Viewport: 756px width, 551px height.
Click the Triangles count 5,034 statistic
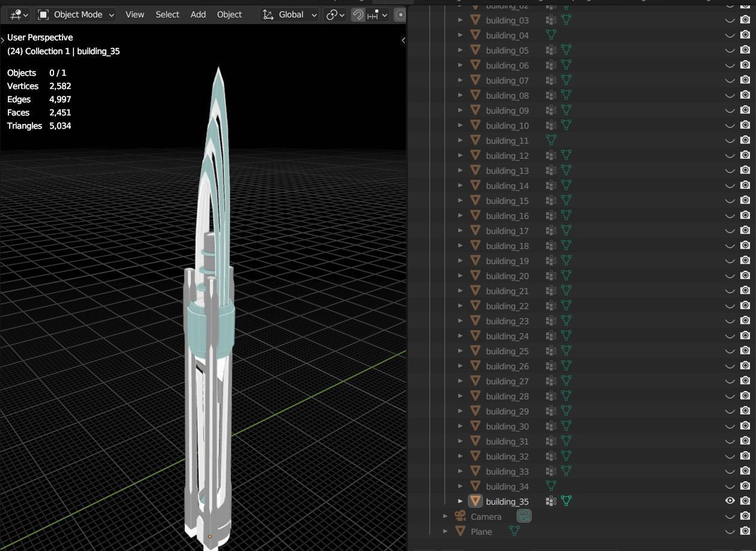click(x=60, y=126)
